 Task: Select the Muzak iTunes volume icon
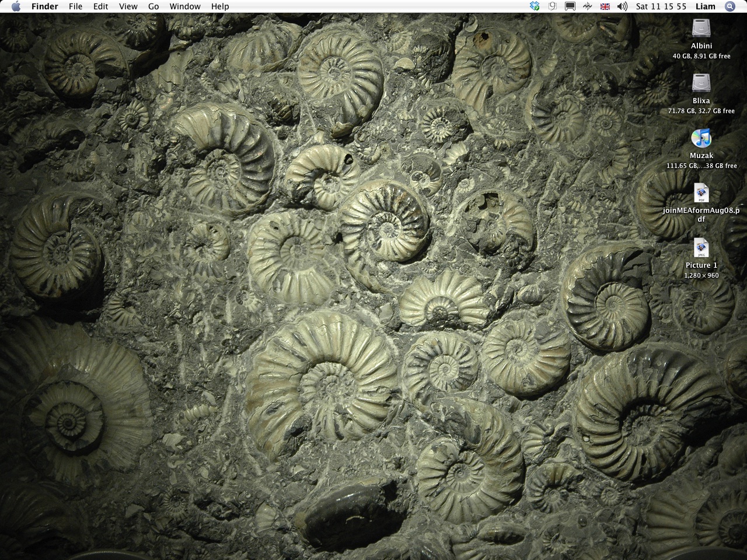coord(701,138)
